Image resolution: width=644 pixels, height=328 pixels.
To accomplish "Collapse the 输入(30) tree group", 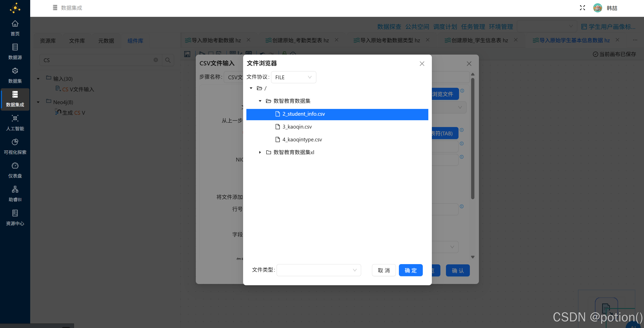I will 38,79.
